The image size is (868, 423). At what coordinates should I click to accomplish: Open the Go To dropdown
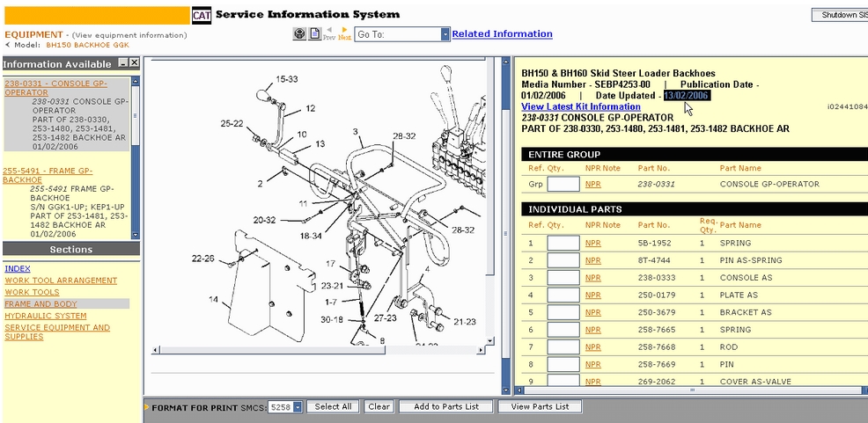(x=445, y=34)
